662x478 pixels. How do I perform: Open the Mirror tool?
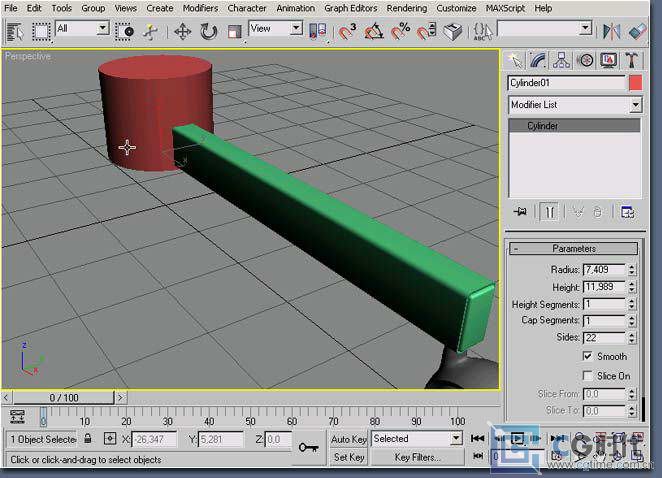(612, 32)
